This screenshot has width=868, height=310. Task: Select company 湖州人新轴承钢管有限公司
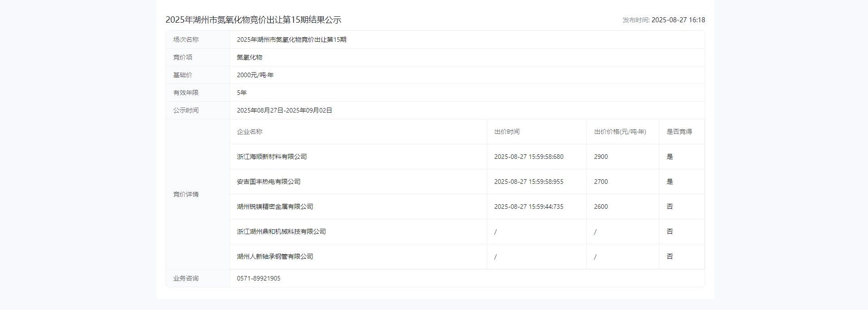(x=275, y=256)
